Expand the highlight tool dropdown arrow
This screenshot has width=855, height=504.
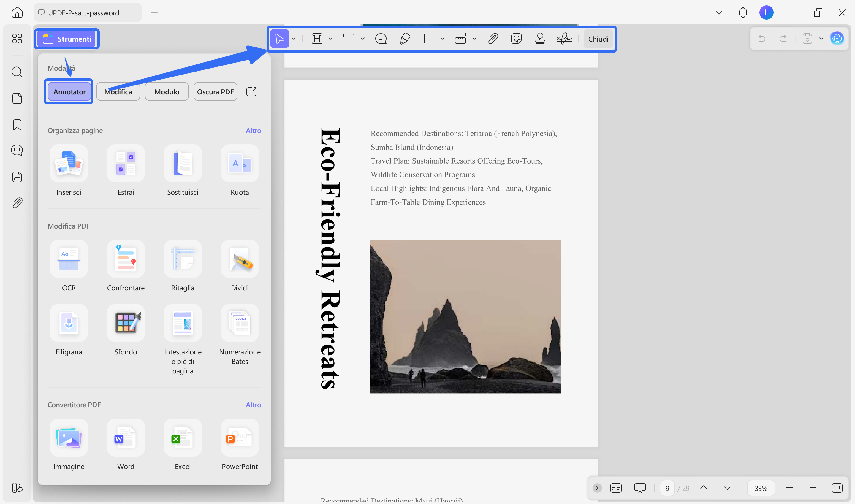tap(330, 39)
